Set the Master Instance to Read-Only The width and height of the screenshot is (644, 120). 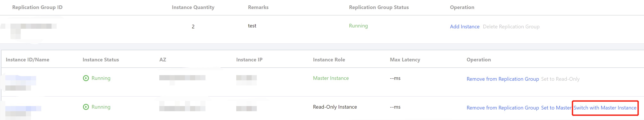pyautogui.click(x=560, y=79)
